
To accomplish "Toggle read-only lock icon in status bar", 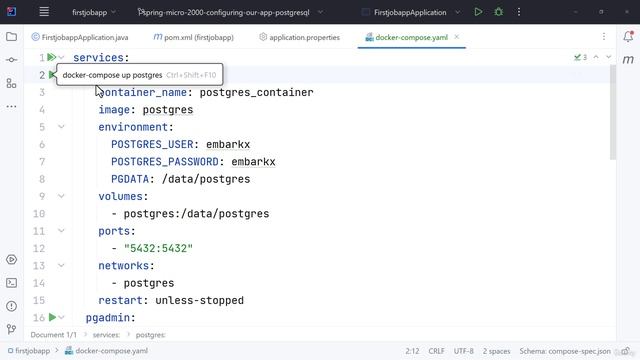I will (625, 351).
